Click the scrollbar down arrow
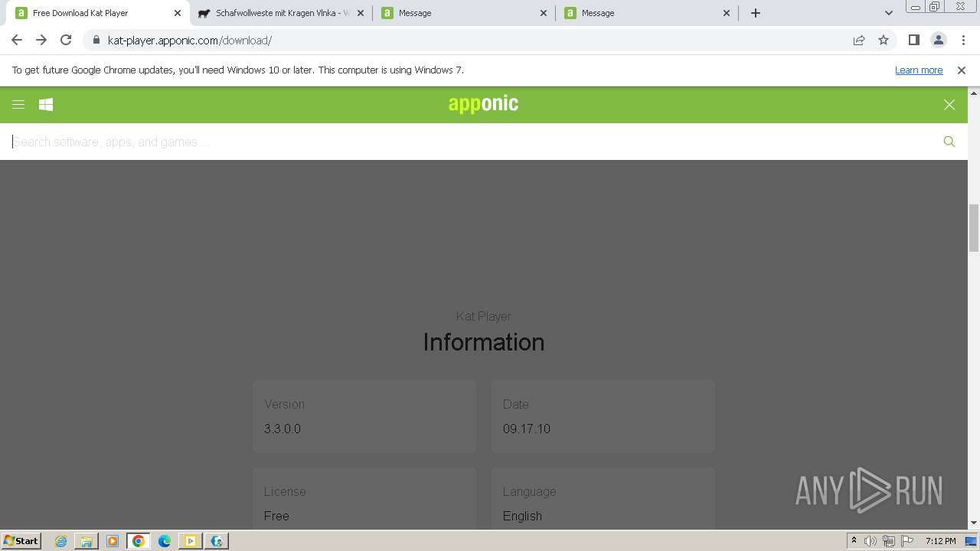Screen dimensions: 980x551 974,523
